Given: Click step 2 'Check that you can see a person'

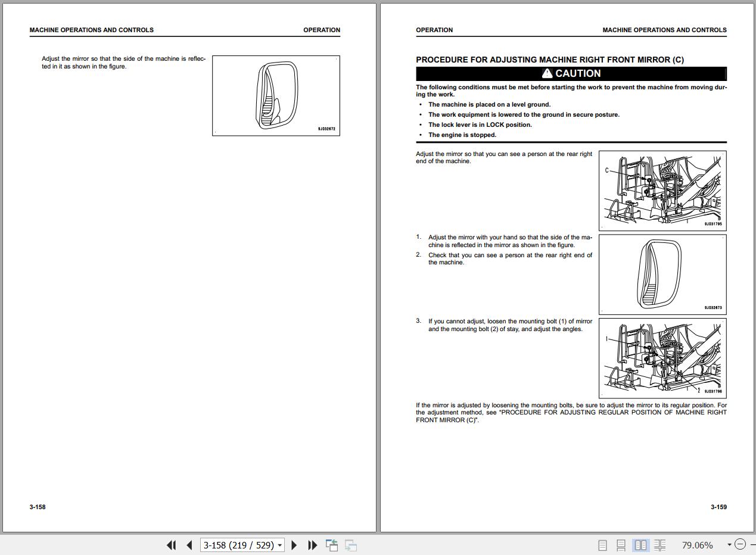Looking at the screenshot, I should [x=510, y=258].
